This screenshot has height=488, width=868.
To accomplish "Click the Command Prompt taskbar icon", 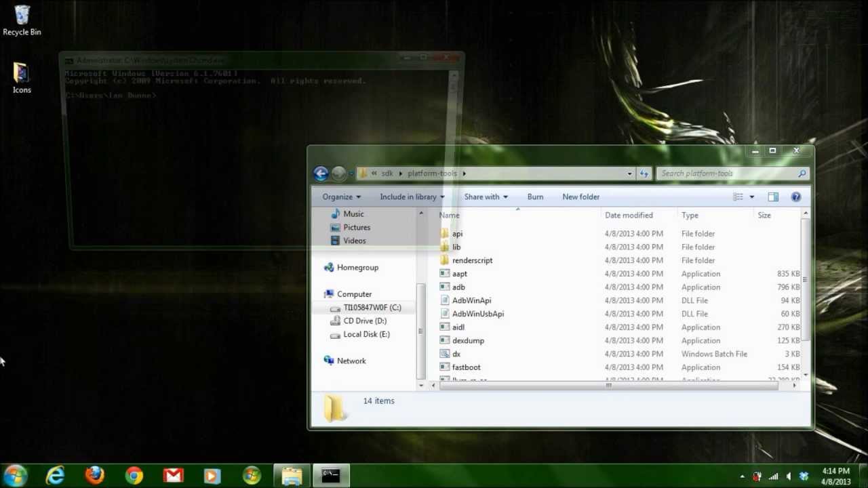I will click(331, 476).
